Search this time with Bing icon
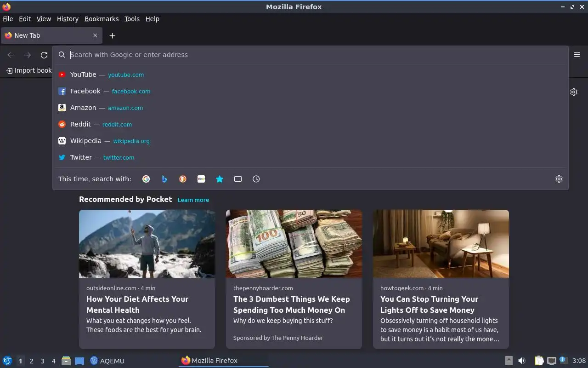Viewport: 588px width, 368px height. [164, 179]
